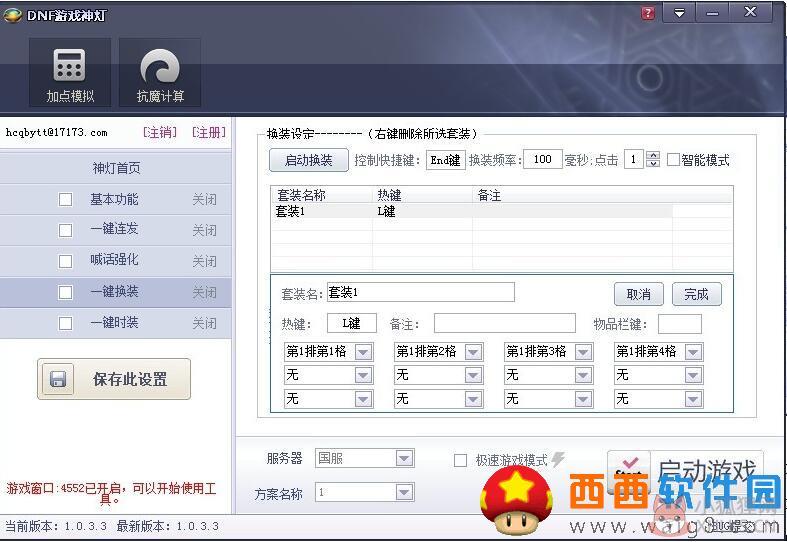
Task: Open third-row 无 dropdown in fourth column
Action: [x=693, y=399]
